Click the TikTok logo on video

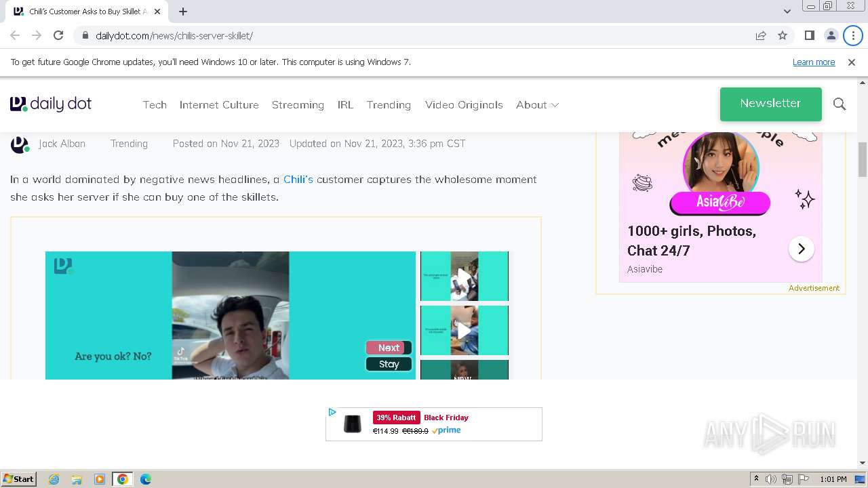pos(181,353)
